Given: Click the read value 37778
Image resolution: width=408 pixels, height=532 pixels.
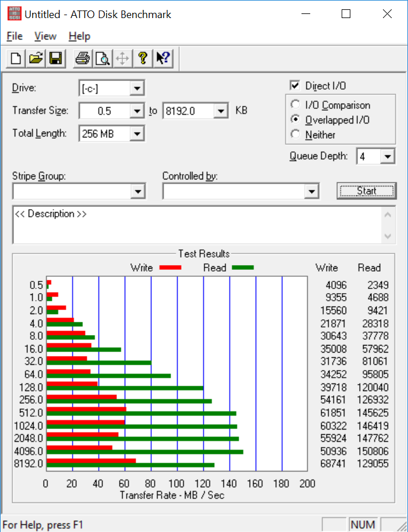Looking at the screenshot, I should tap(375, 336).
